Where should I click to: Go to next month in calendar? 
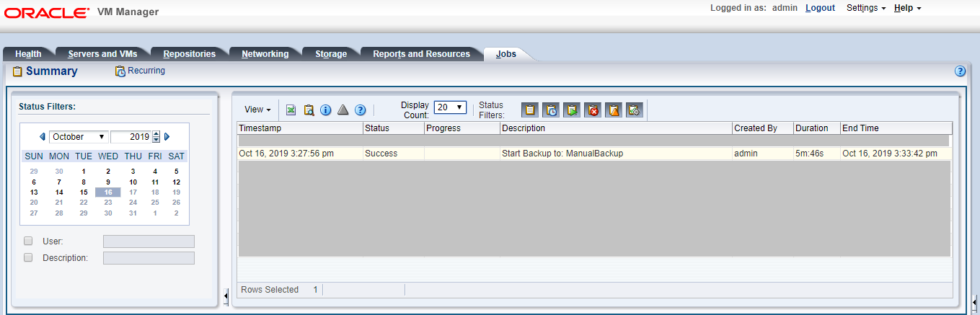coord(167,136)
